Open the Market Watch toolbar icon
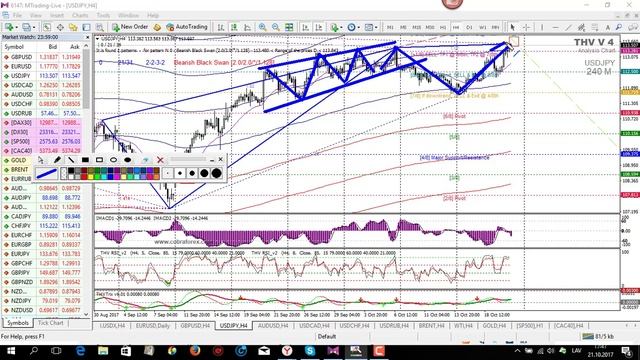The image size is (640, 360). click(47, 27)
